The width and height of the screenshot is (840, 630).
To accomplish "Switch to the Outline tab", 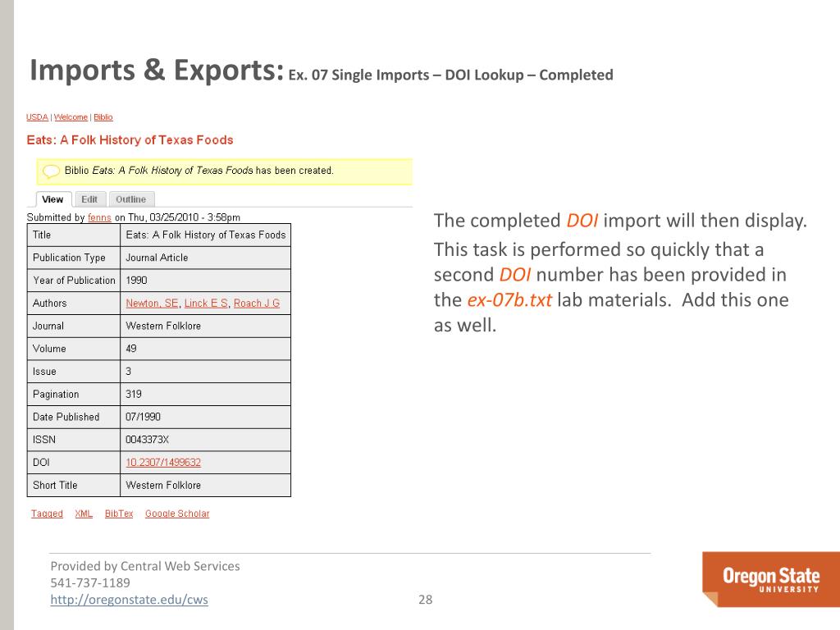I will [130, 199].
